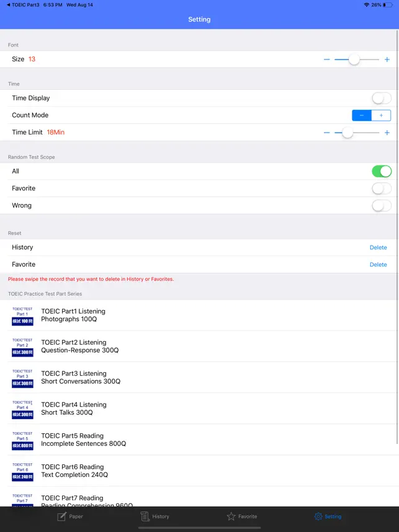
Task: Increase Time Limit with plus icon
Action: click(x=387, y=133)
